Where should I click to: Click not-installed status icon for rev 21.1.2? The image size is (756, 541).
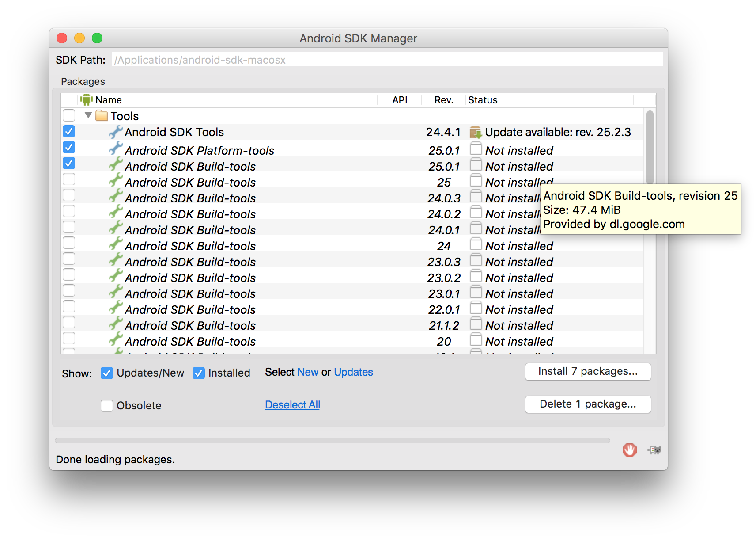(x=476, y=324)
